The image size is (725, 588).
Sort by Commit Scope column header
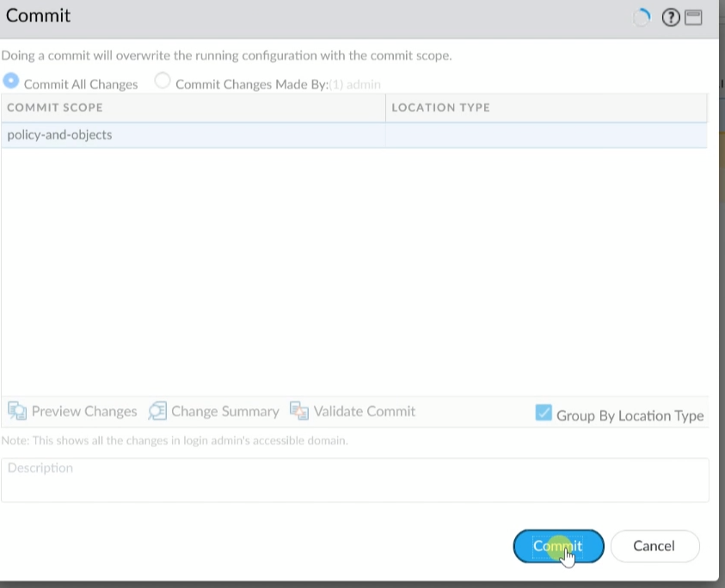click(194, 107)
